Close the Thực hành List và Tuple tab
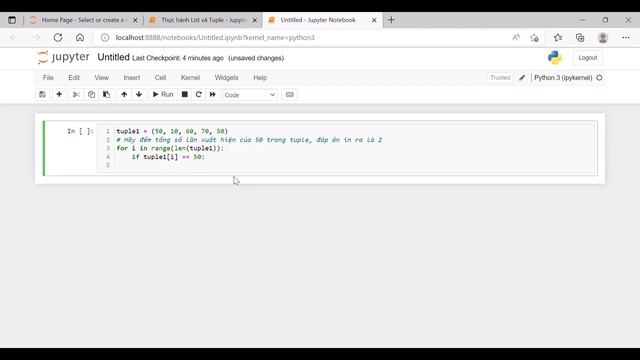The width and height of the screenshot is (640, 360). 255,20
